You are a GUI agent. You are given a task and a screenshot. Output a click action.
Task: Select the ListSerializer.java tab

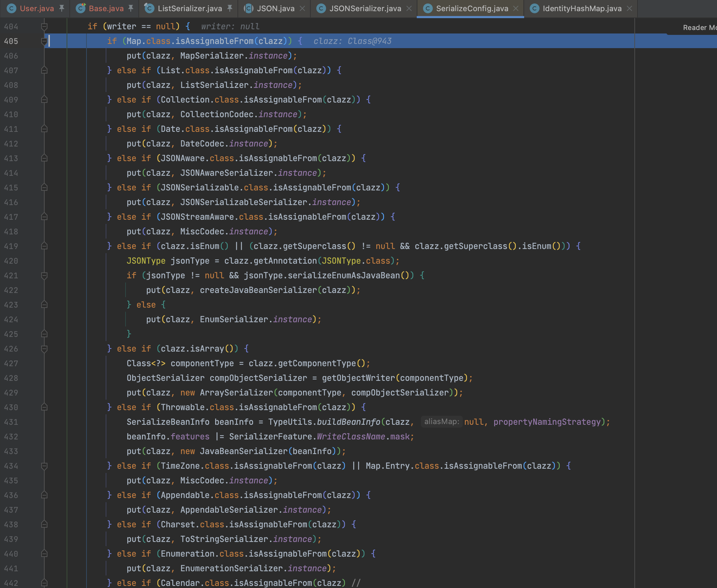(190, 8)
